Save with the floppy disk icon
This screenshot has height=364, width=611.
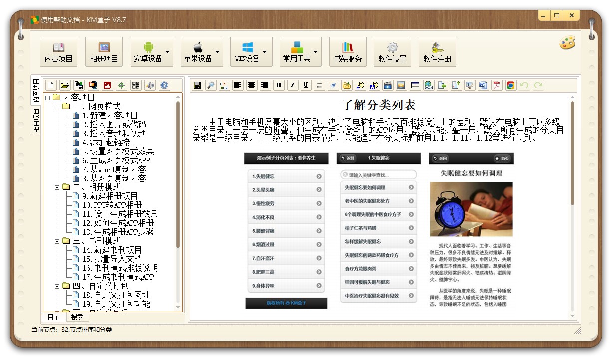(x=197, y=85)
